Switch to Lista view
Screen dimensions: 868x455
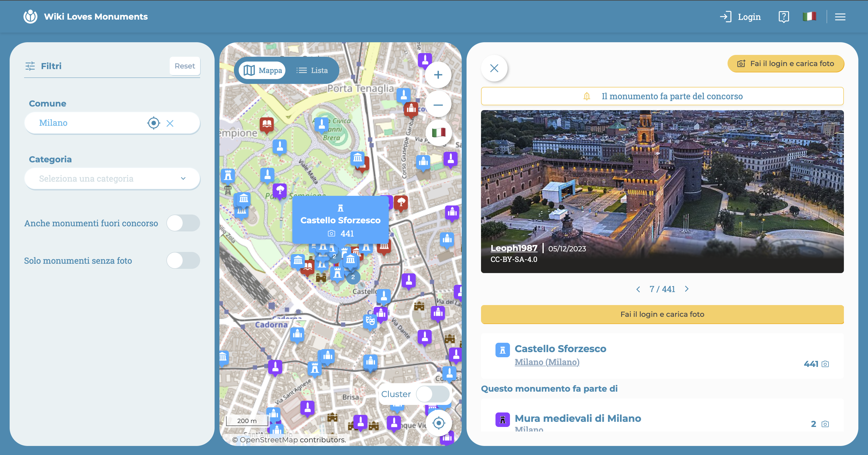point(312,71)
